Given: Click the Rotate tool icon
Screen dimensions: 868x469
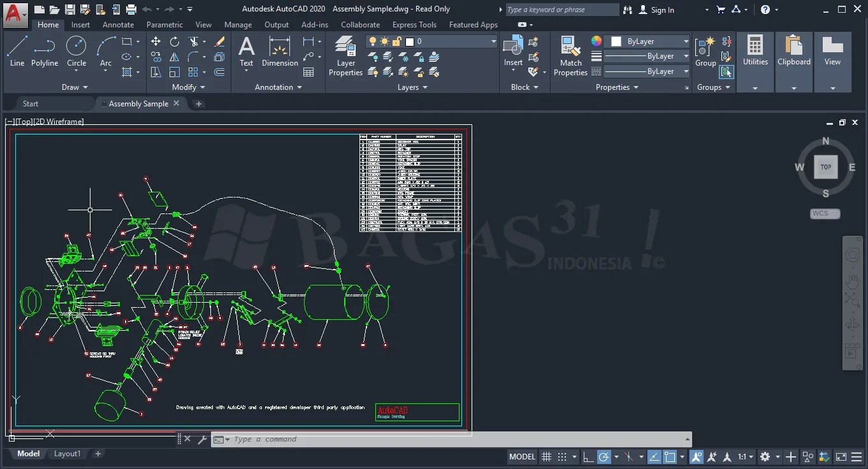Looking at the screenshot, I should [175, 41].
